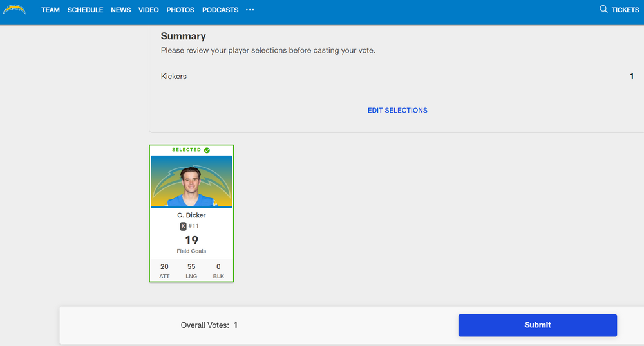
Task: Select the C. Dicker player name
Action: 191,215
